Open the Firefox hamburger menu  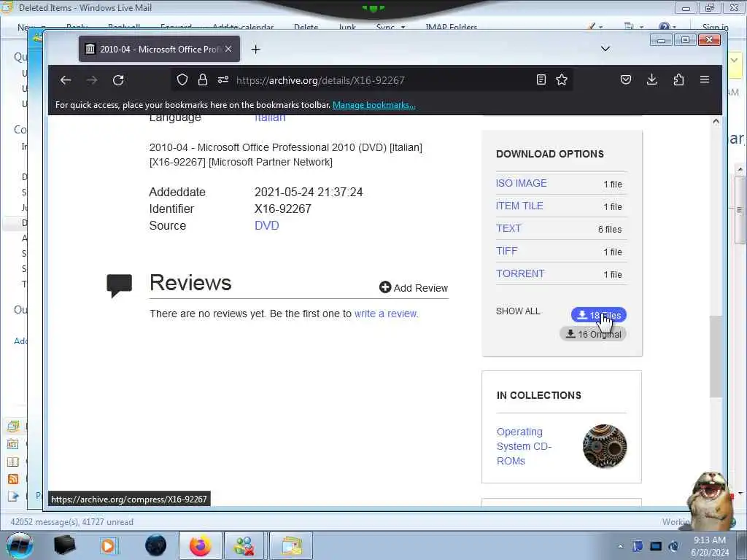[705, 79]
